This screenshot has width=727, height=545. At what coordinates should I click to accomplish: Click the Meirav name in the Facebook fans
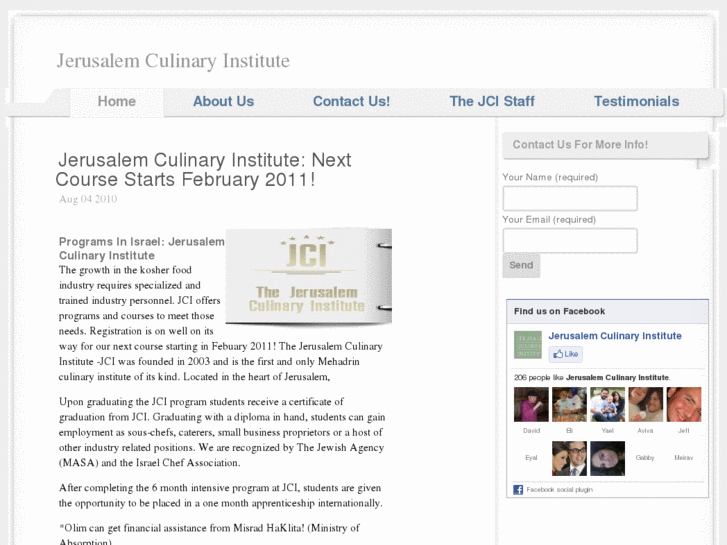tap(683, 458)
